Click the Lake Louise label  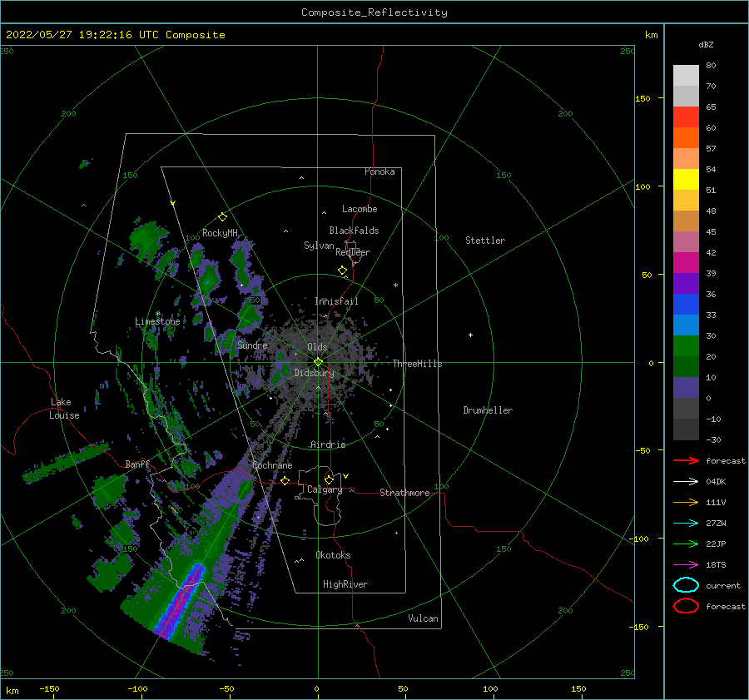coord(64,409)
